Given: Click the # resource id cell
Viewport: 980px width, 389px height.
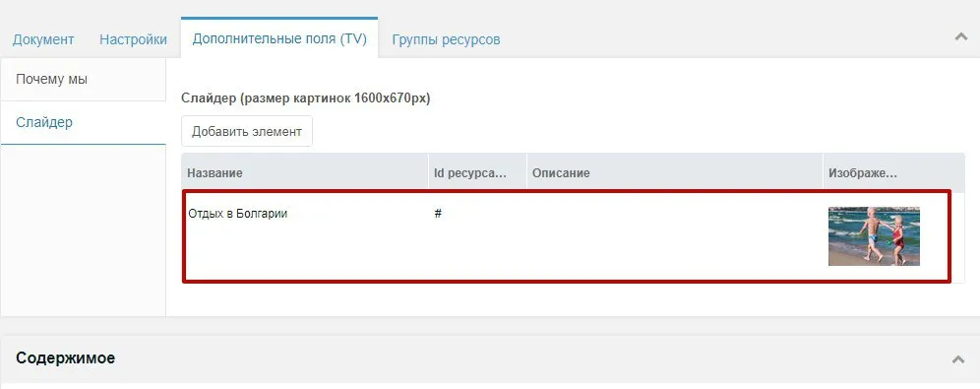Looking at the screenshot, I should pyautogui.click(x=438, y=214).
